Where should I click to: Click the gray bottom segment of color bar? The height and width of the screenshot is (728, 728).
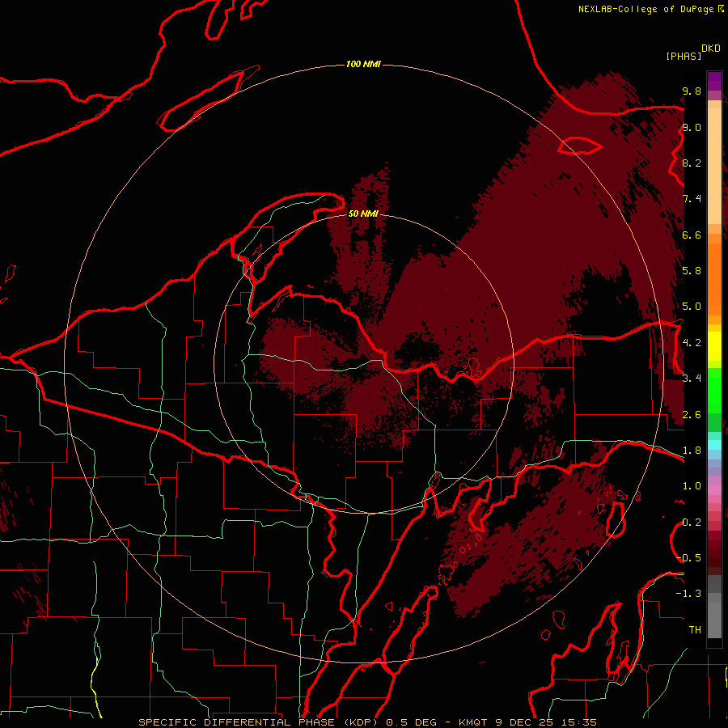click(x=714, y=616)
